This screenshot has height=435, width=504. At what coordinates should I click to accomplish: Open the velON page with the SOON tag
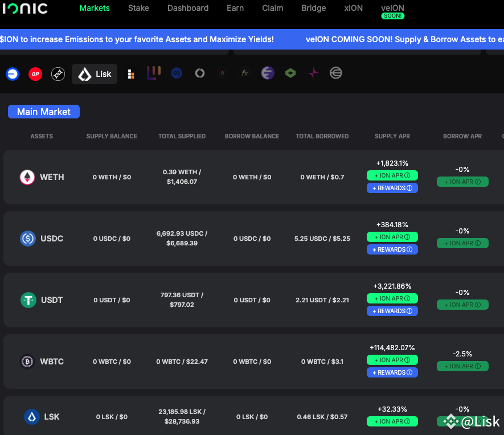pyautogui.click(x=392, y=8)
